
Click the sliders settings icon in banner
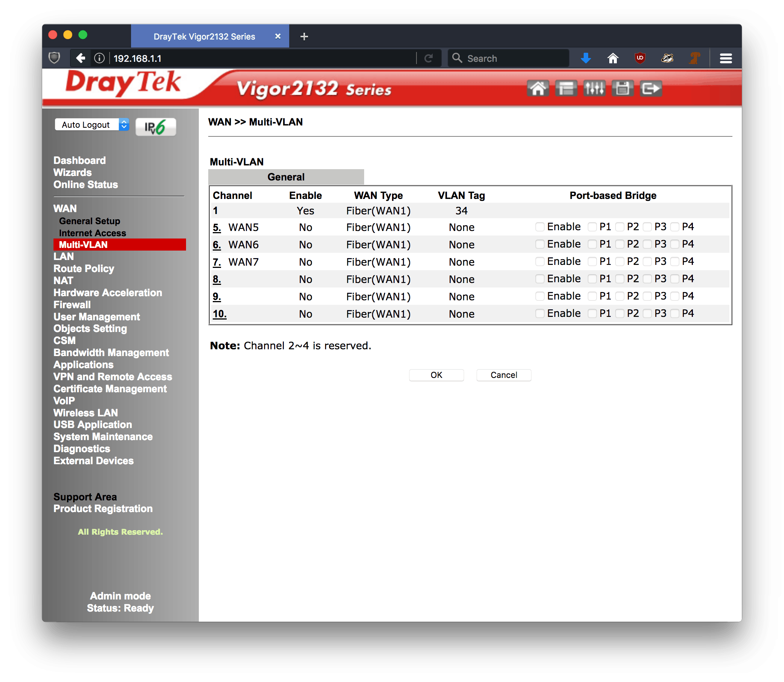[x=594, y=88]
